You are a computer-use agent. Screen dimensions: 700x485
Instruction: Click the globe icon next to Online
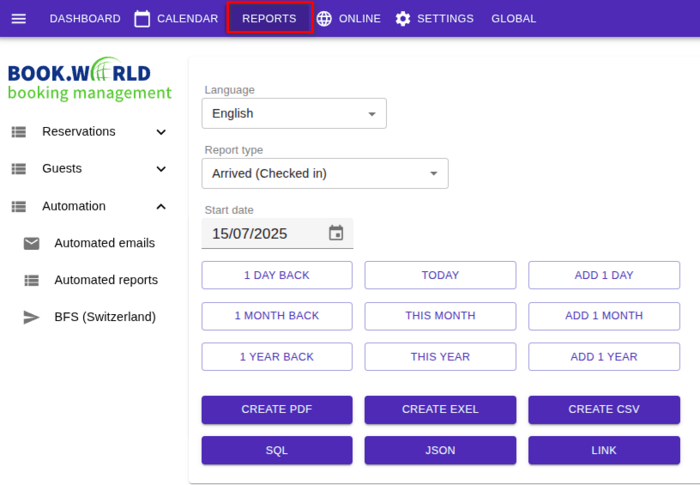324,19
